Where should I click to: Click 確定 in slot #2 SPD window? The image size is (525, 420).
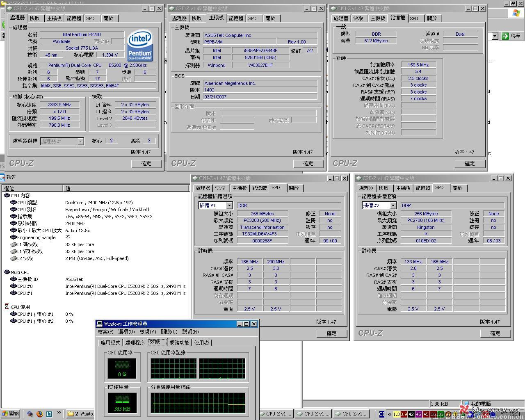coord(495,333)
